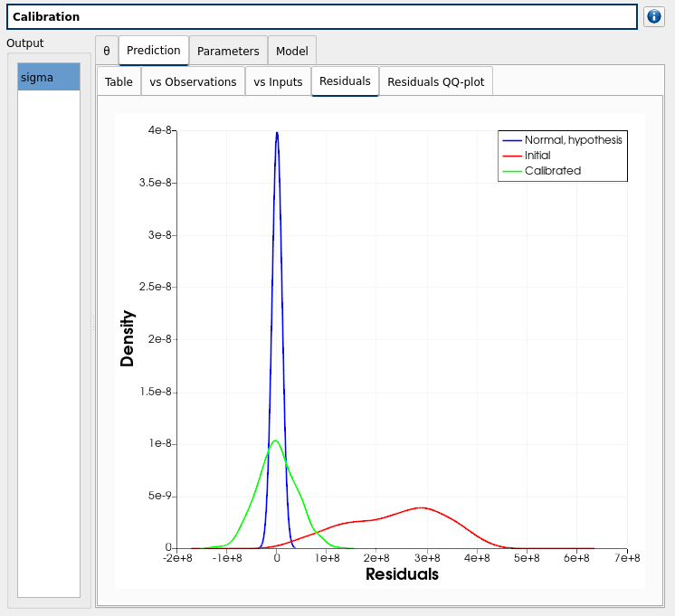The image size is (675, 616).
Task: Click the blue line swatch in legend
Action: coord(512,140)
